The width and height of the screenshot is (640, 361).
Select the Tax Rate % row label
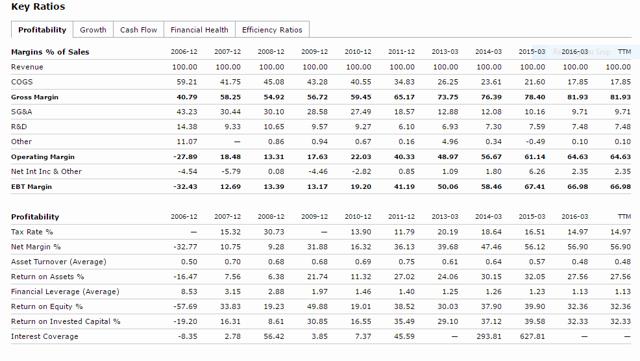[32, 232]
